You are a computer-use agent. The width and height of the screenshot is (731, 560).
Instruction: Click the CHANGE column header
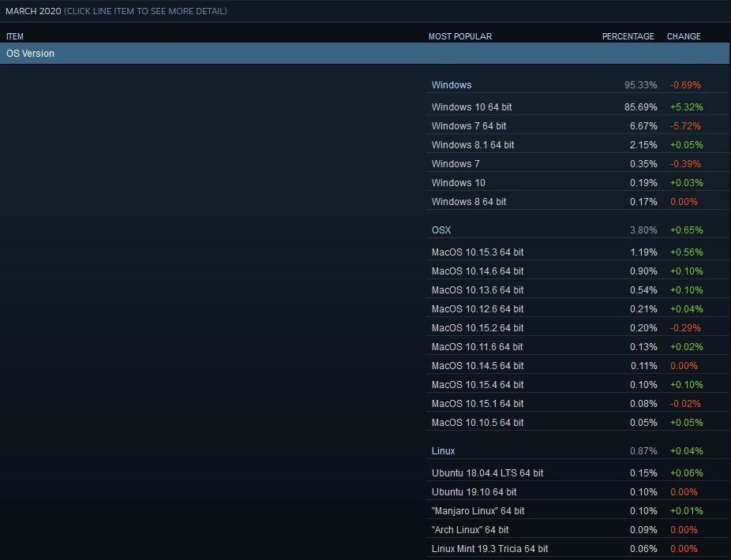click(684, 36)
